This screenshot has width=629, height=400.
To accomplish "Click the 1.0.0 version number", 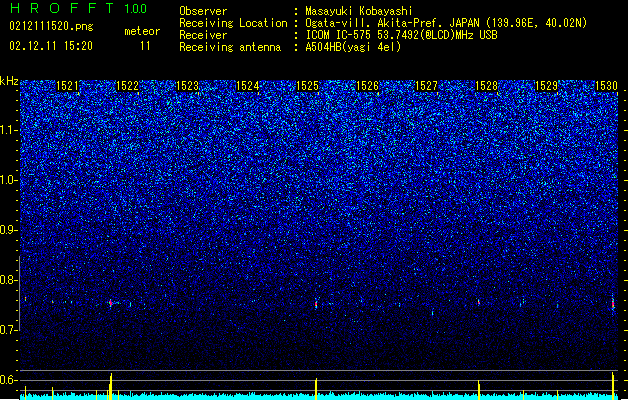I will [136, 9].
